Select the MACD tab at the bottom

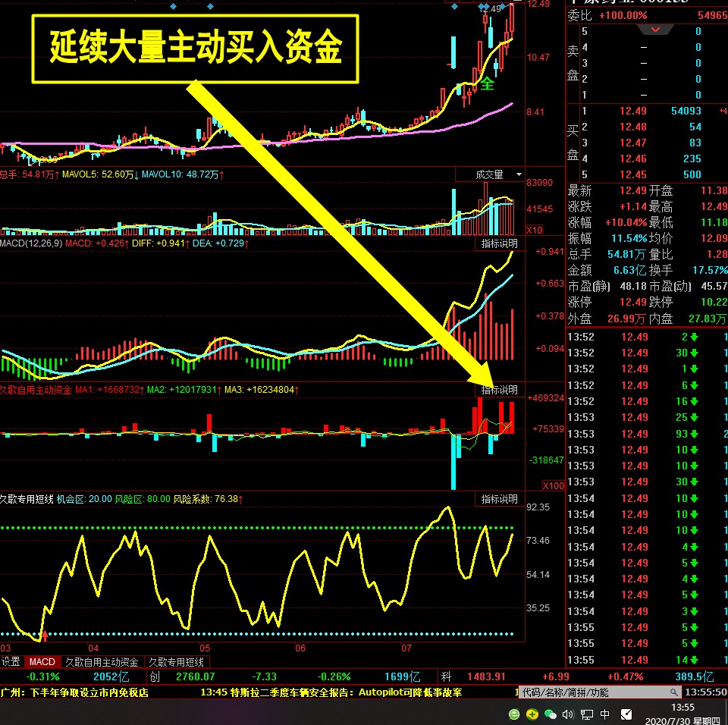pyautogui.click(x=42, y=661)
